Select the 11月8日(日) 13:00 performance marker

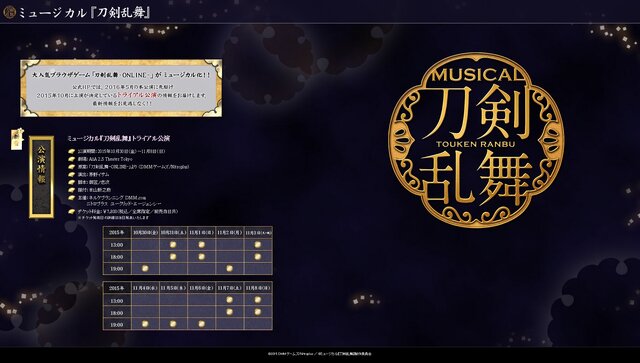pos(258,300)
